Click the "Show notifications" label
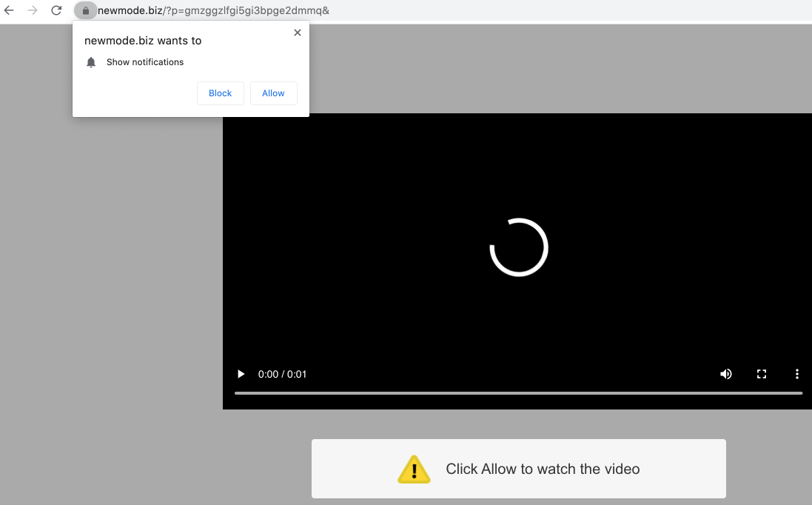 coord(145,62)
